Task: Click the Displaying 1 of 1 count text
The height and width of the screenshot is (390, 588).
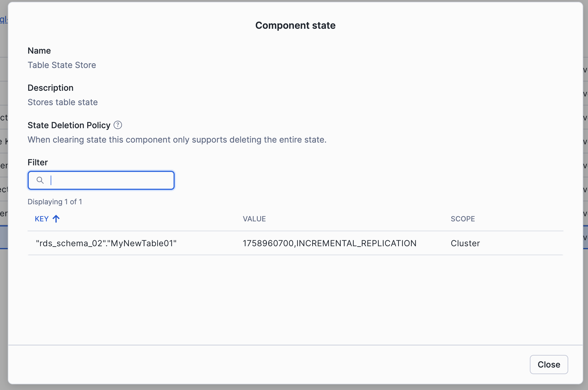Action: (x=55, y=202)
